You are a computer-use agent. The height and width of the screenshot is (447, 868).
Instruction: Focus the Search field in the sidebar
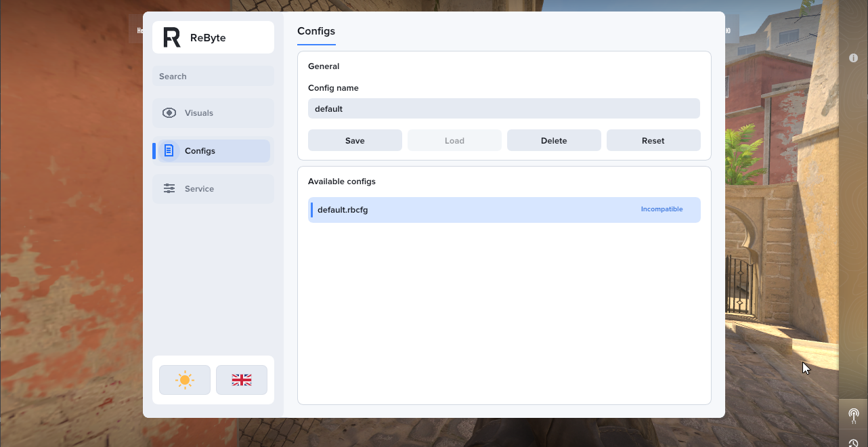point(213,76)
